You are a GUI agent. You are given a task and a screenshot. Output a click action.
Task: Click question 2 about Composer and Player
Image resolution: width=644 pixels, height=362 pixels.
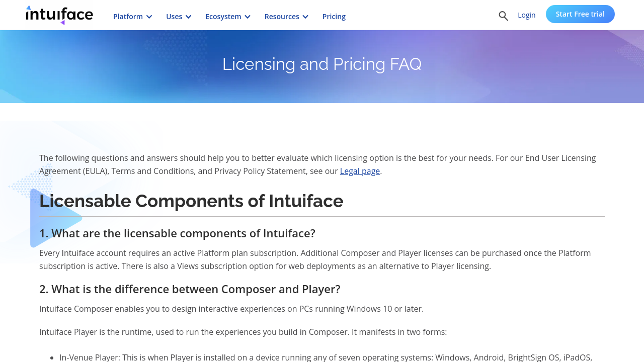click(x=190, y=289)
